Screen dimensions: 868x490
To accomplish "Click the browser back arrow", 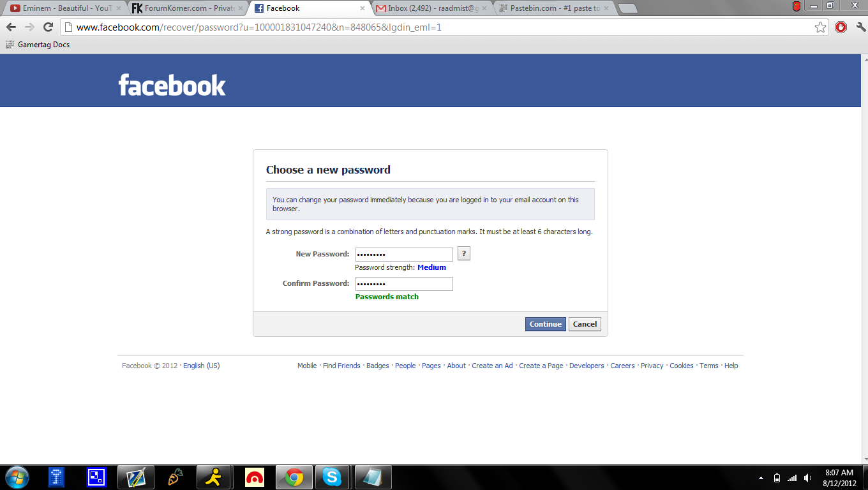I will point(11,27).
